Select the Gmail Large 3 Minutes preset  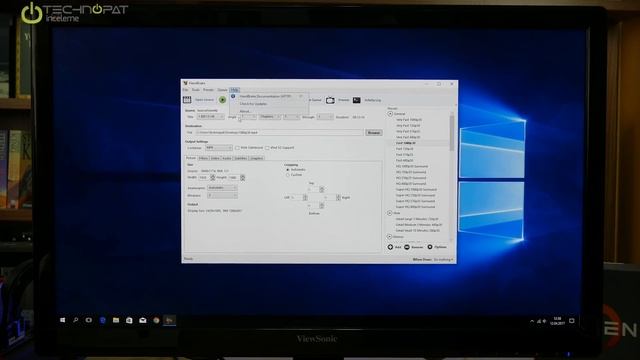[x=417, y=219]
